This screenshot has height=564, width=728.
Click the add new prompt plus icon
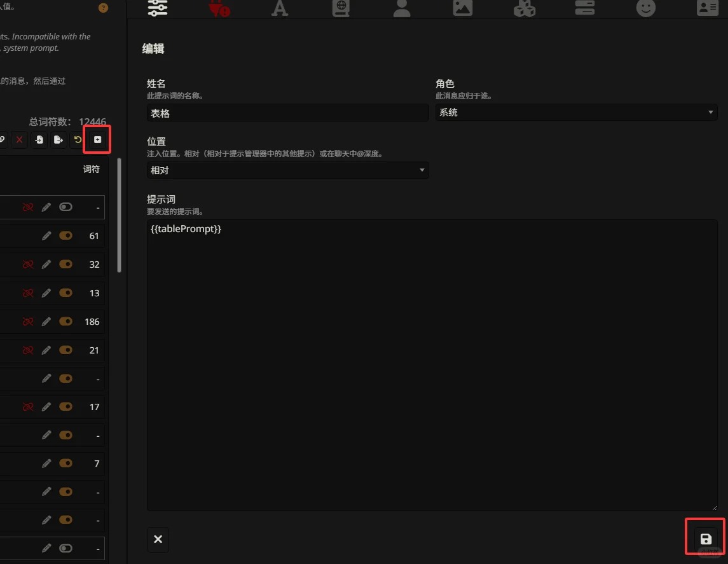97,140
